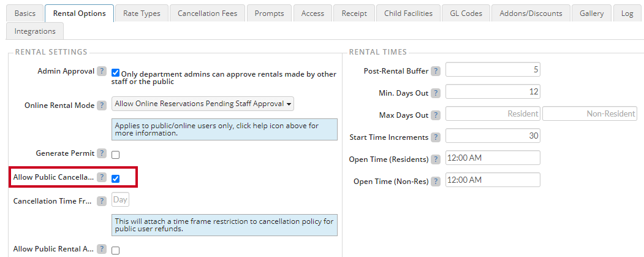Click the Min. Days Out field
The image size is (644, 257).
(x=493, y=91)
